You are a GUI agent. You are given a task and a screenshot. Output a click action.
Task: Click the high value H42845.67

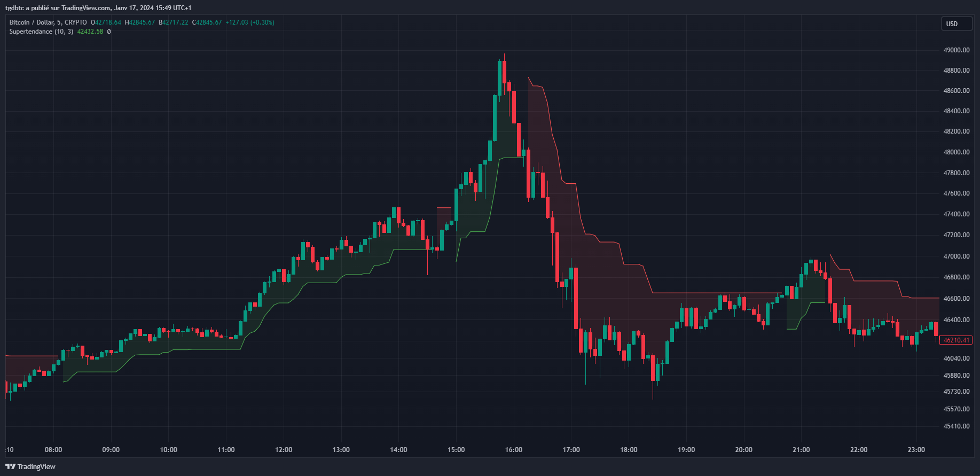point(140,22)
